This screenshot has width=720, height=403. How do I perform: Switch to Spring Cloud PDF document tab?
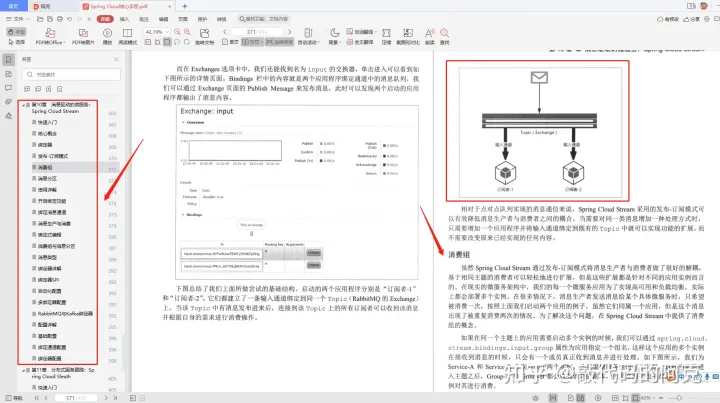tap(126, 6)
